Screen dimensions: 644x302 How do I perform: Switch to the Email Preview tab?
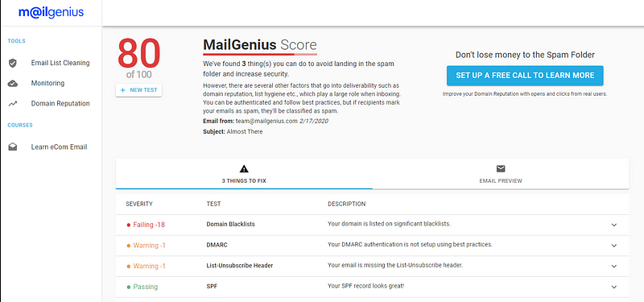click(x=501, y=174)
